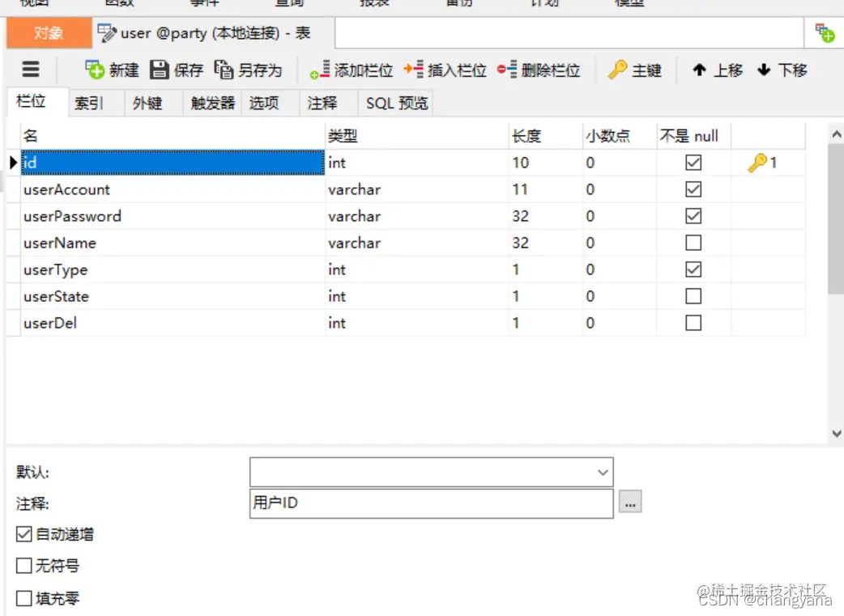
Task: Move field up with 上移
Action: (x=718, y=70)
